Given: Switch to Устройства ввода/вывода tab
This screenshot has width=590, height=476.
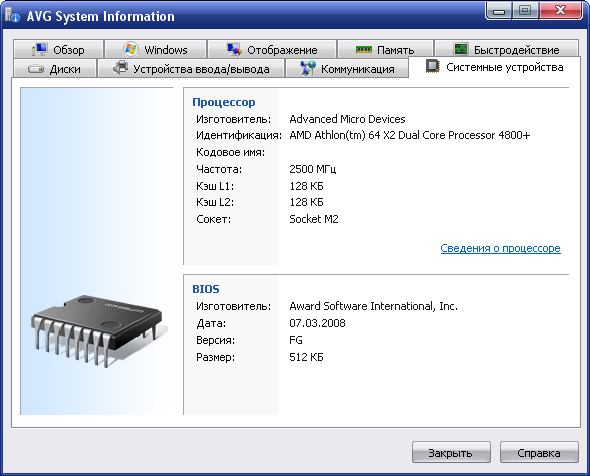Looking at the screenshot, I should tap(191, 68).
